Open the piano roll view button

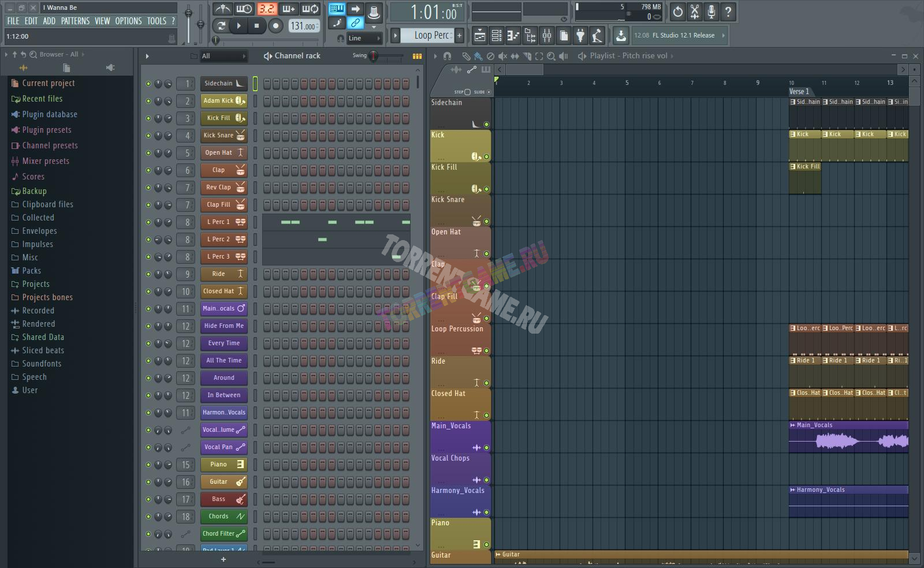pyautogui.click(x=513, y=36)
